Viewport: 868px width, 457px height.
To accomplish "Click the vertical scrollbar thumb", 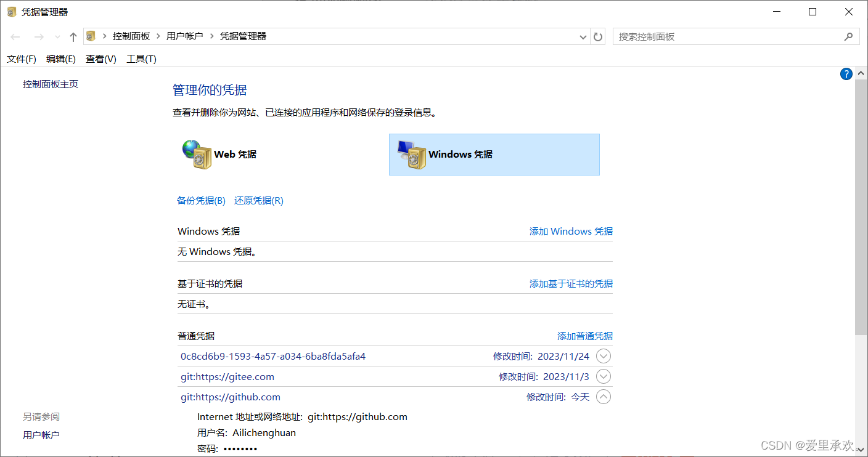I will tap(861, 206).
